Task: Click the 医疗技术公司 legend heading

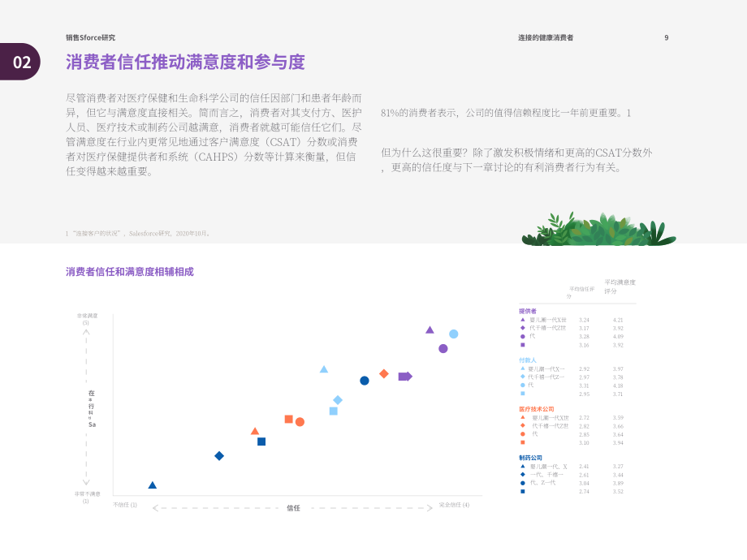Action: click(x=537, y=409)
